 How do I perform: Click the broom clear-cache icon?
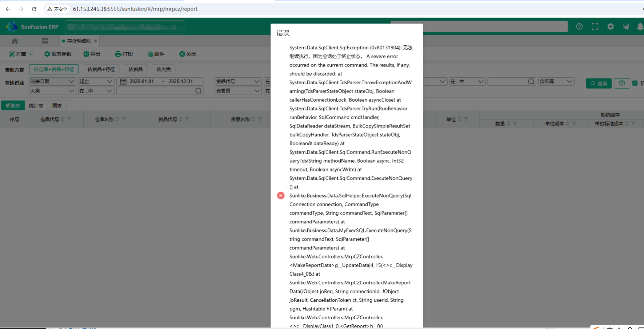(626, 27)
